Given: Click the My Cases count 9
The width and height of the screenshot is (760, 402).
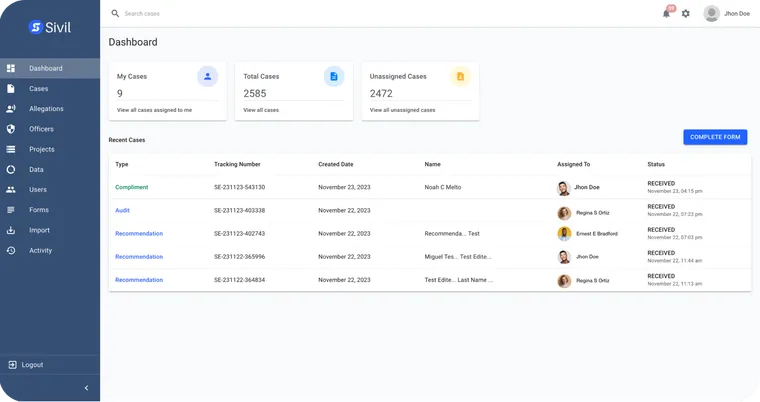Looking at the screenshot, I should coord(120,93).
